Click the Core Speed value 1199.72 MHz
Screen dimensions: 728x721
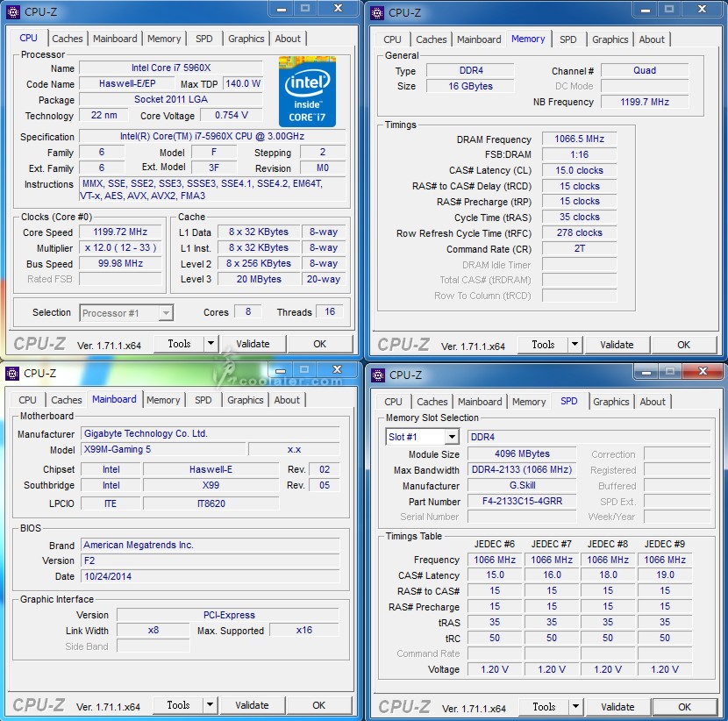pos(120,232)
